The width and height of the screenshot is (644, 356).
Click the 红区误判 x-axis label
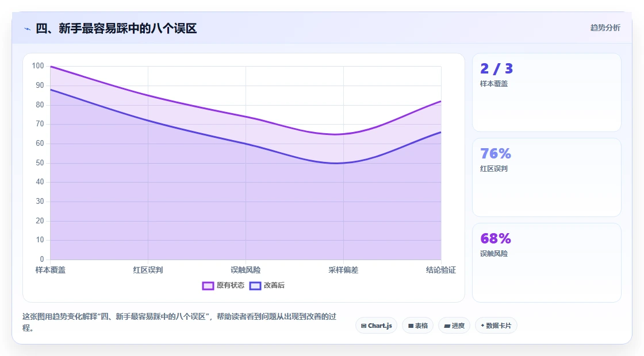(148, 270)
